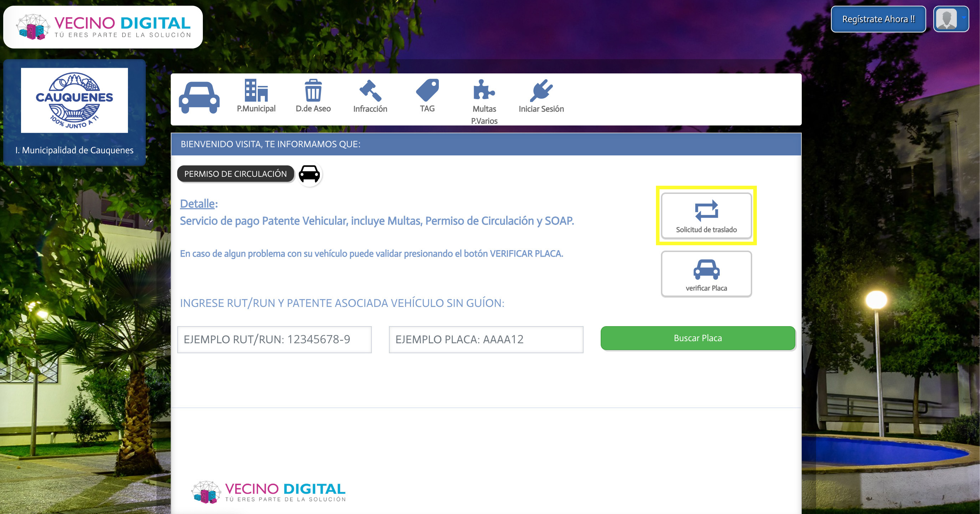Expand the user avatar dropdown arrow

click(x=964, y=18)
